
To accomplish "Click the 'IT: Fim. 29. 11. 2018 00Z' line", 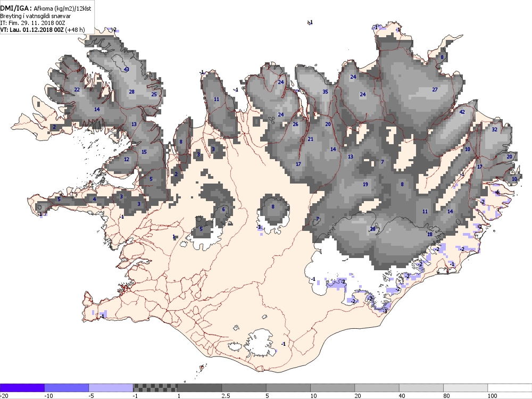I will [x=32, y=23].
